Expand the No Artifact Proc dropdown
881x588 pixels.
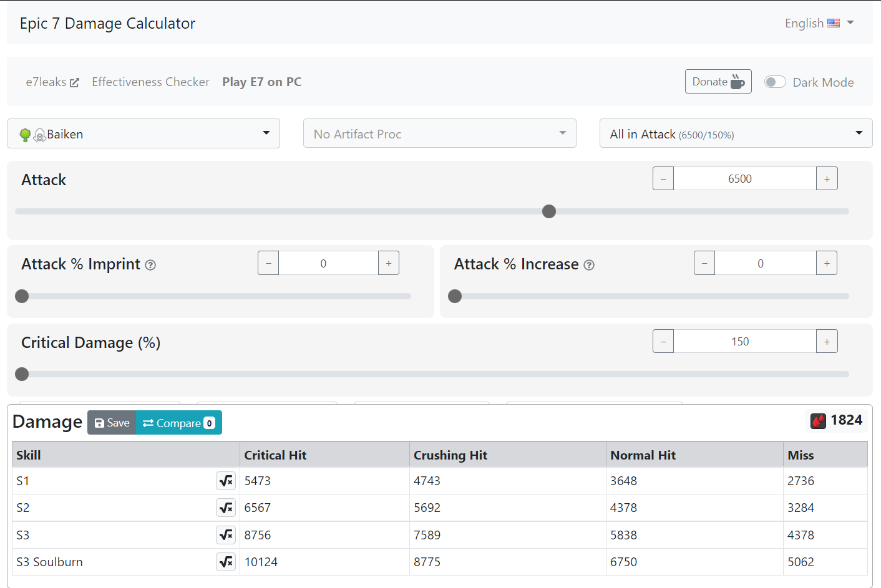point(439,133)
